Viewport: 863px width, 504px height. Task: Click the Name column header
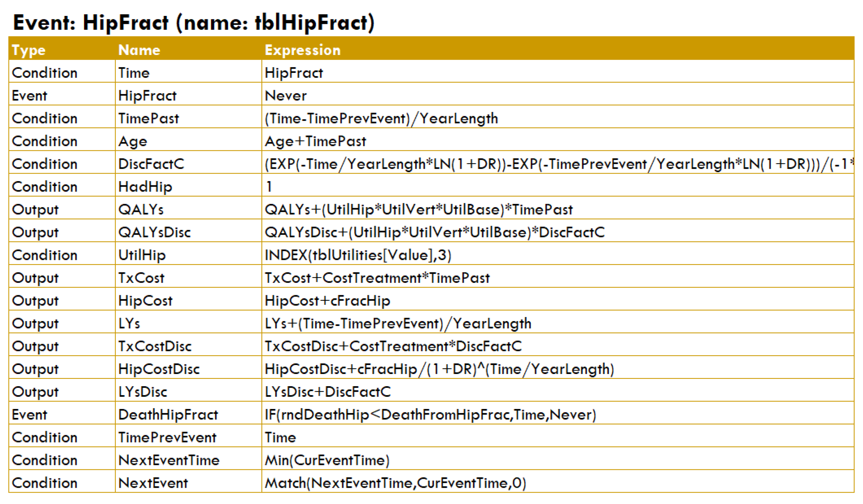pyautogui.click(x=139, y=50)
